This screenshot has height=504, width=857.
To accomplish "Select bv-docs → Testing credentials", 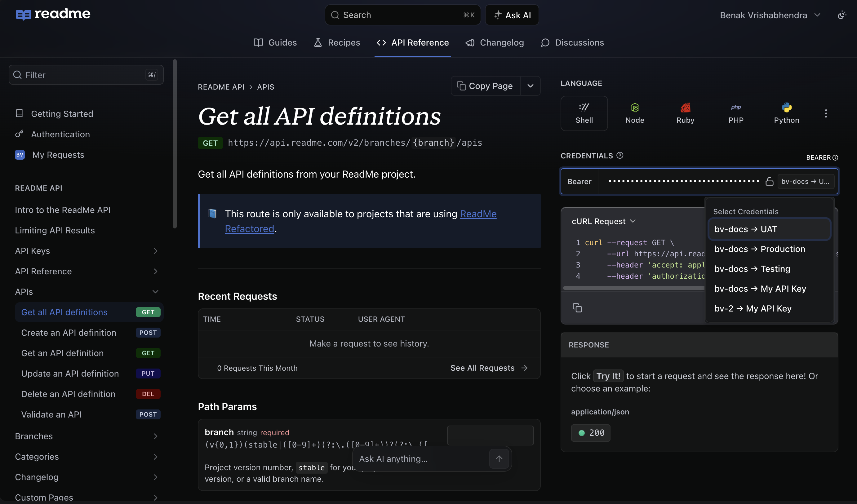I will (x=769, y=269).
